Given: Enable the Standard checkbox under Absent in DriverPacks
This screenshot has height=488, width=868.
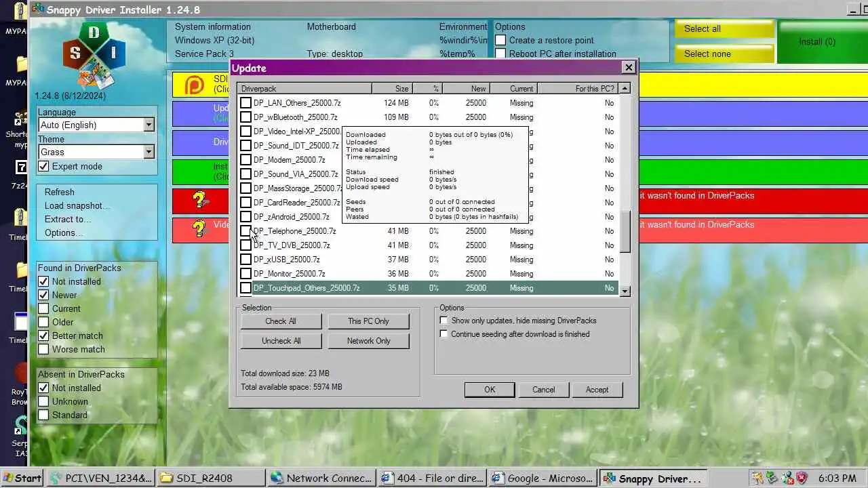Looking at the screenshot, I should (43, 415).
